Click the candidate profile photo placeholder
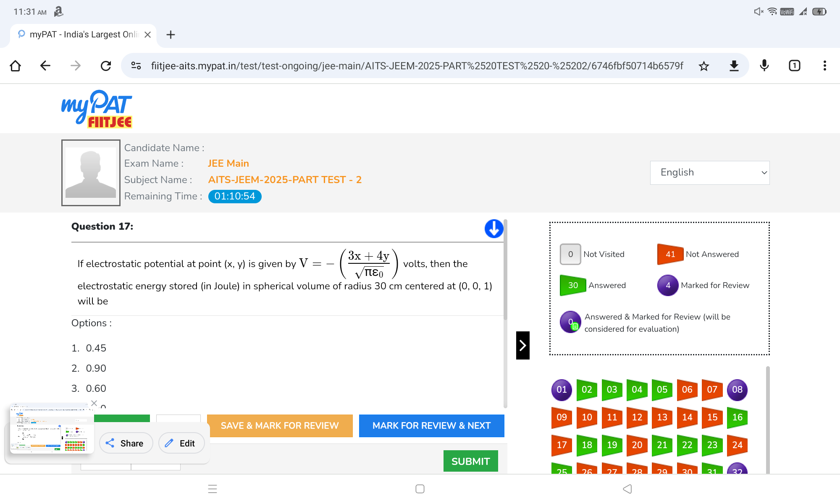 pyautogui.click(x=91, y=173)
